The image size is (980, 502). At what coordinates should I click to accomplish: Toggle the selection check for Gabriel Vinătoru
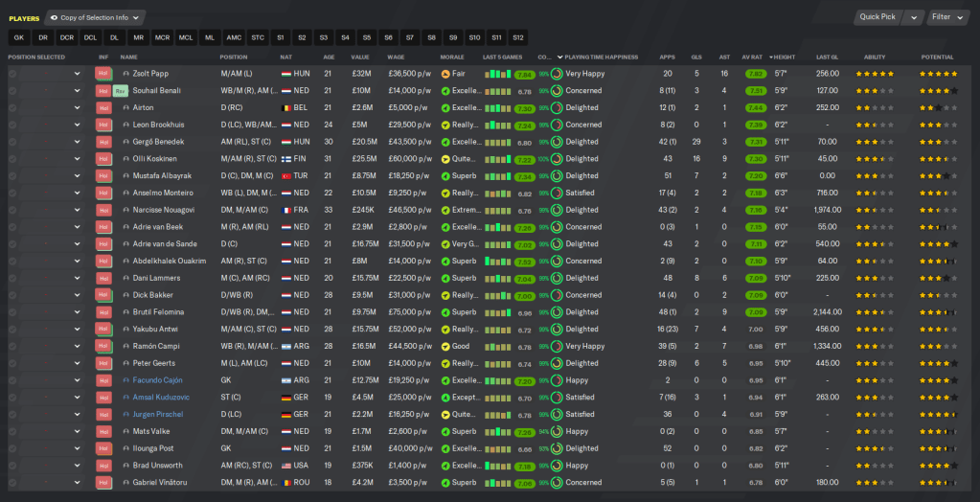click(x=13, y=483)
